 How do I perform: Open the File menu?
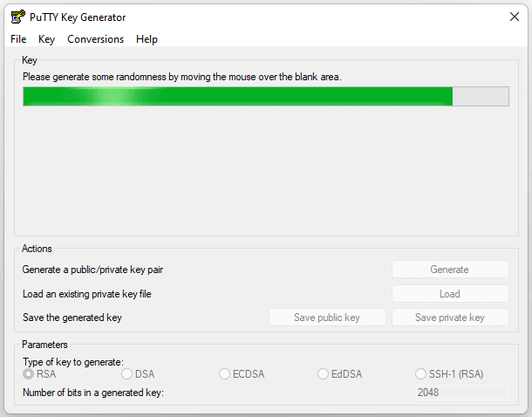coord(18,39)
